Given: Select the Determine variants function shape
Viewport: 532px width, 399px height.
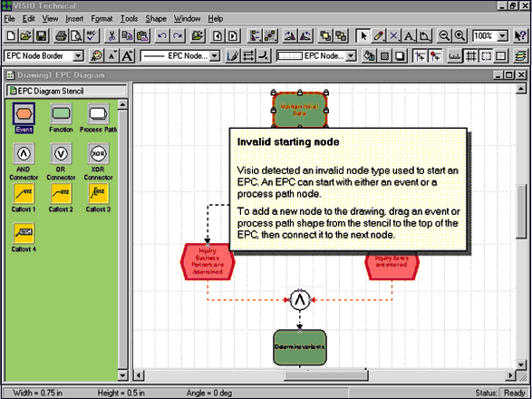Looking at the screenshot, I should click(x=300, y=347).
